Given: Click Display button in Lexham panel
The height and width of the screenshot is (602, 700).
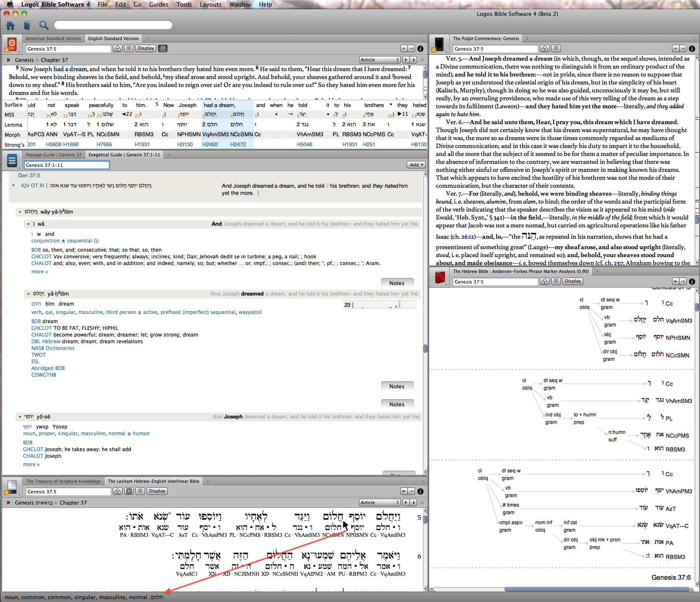Looking at the screenshot, I should (157, 491).
